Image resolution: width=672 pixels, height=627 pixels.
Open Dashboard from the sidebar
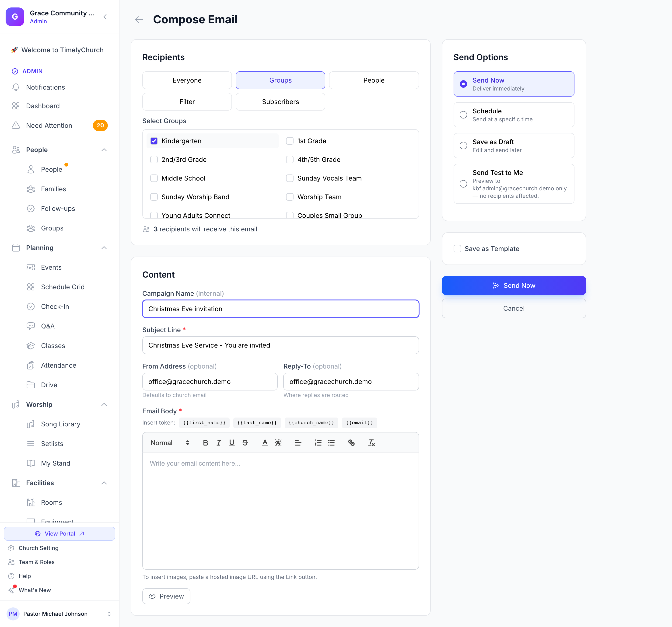(x=59, y=106)
